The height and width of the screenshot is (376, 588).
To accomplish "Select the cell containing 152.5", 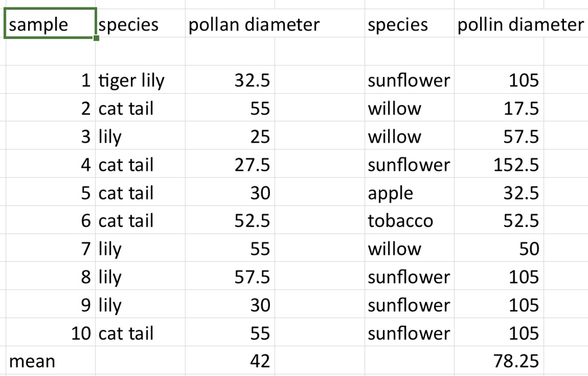I will point(499,164).
